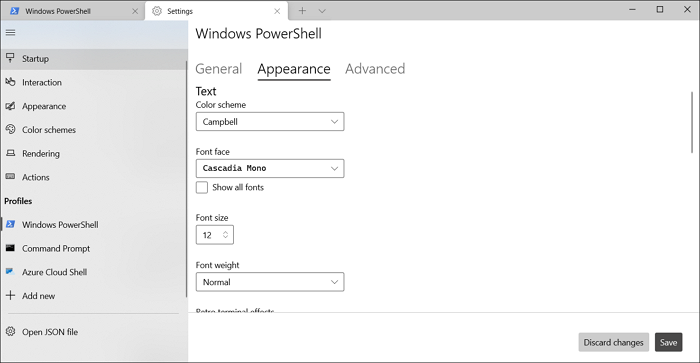700x363 pixels.
Task: Open the Color schemes settings page
Action: [x=93, y=129]
